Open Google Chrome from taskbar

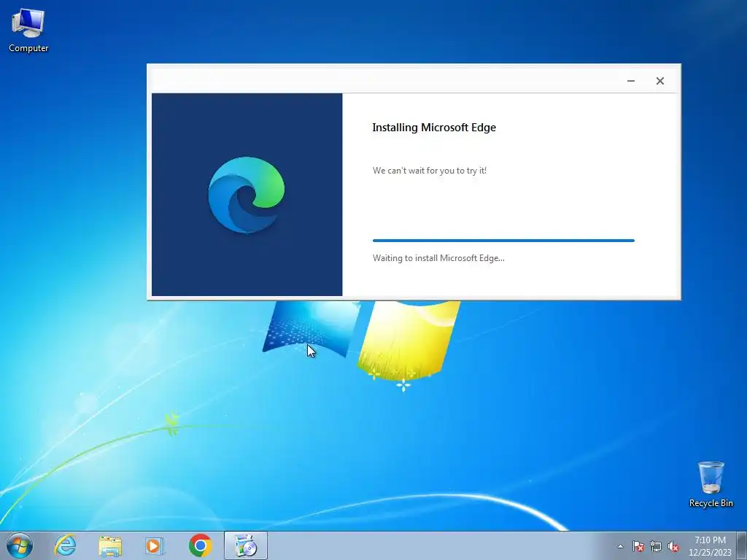click(x=200, y=545)
